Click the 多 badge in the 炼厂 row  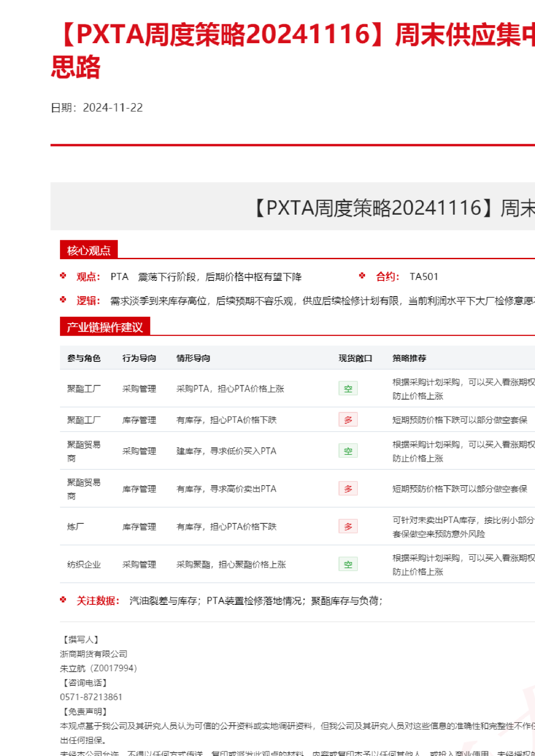click(x=348, y=526)
